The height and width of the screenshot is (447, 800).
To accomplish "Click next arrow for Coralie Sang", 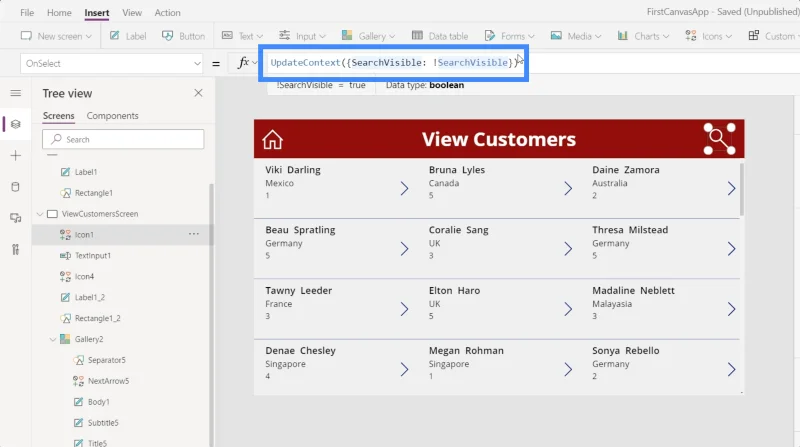I will pos(568,249).
